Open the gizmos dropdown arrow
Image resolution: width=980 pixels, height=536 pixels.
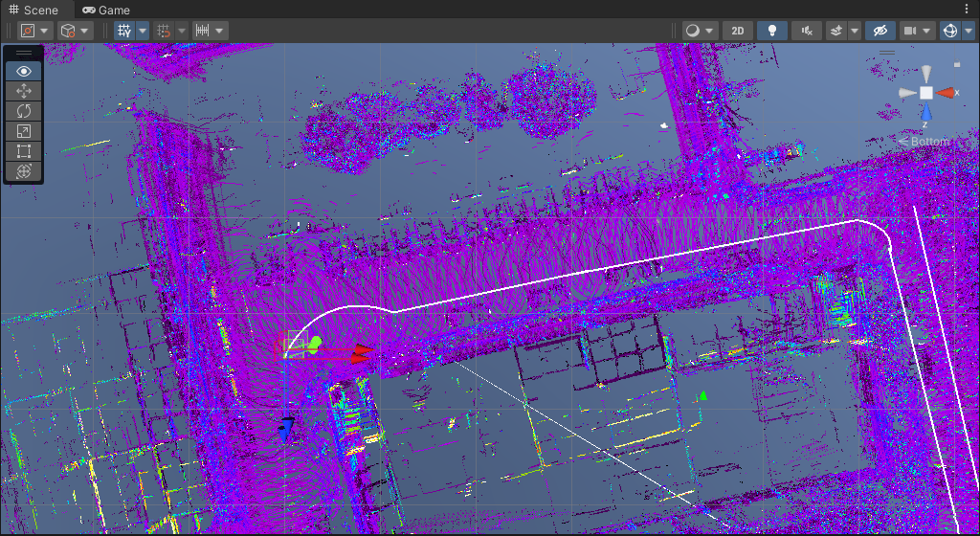[x=969, y=31]
